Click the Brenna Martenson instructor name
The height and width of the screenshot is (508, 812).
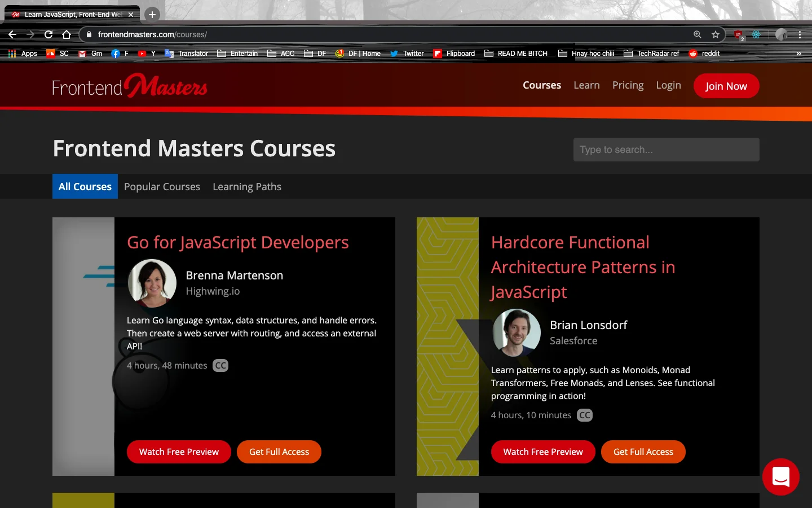235,275
